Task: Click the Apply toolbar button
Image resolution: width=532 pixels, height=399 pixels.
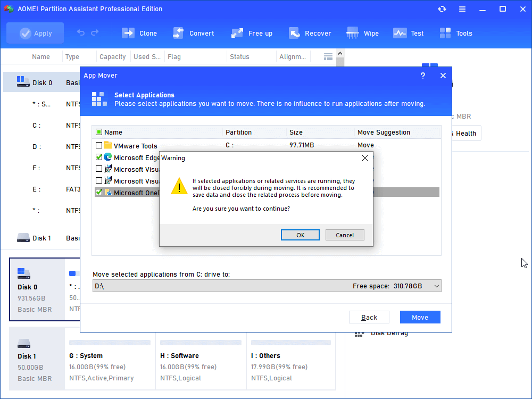Action: coord(35,33)
